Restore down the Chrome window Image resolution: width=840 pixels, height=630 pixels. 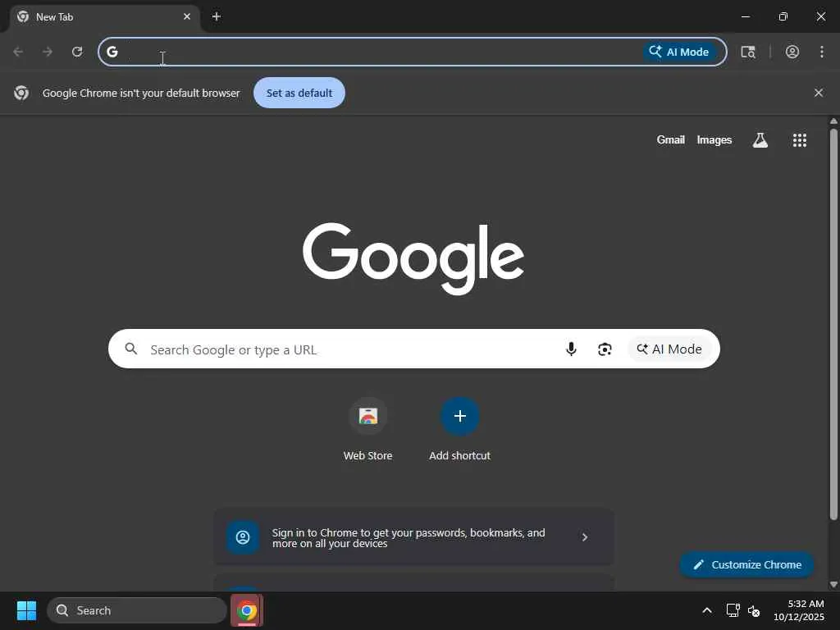783,16
